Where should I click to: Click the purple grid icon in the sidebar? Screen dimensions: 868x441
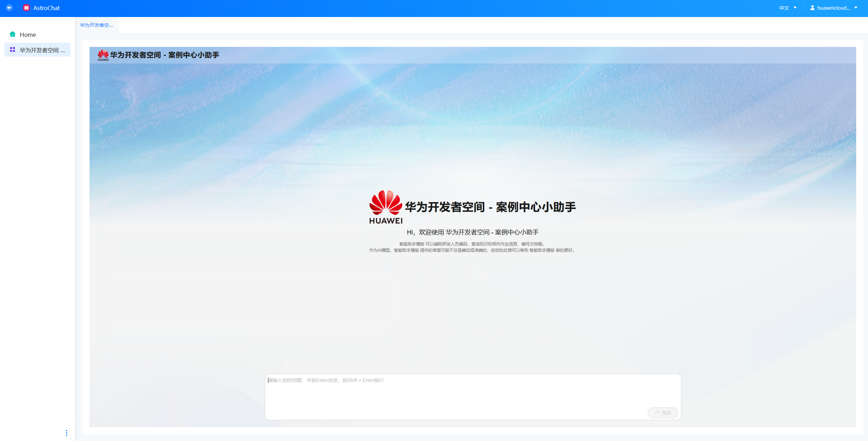(x=12, y=50)
